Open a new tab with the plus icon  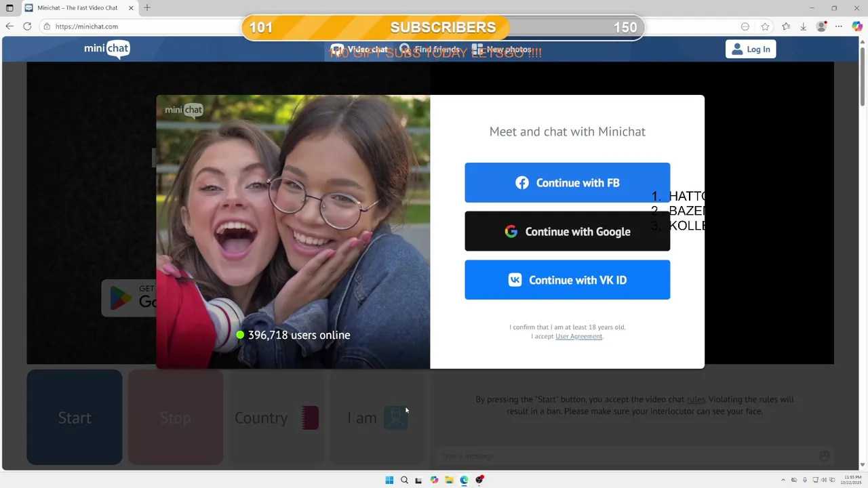[x=147, y=8]
